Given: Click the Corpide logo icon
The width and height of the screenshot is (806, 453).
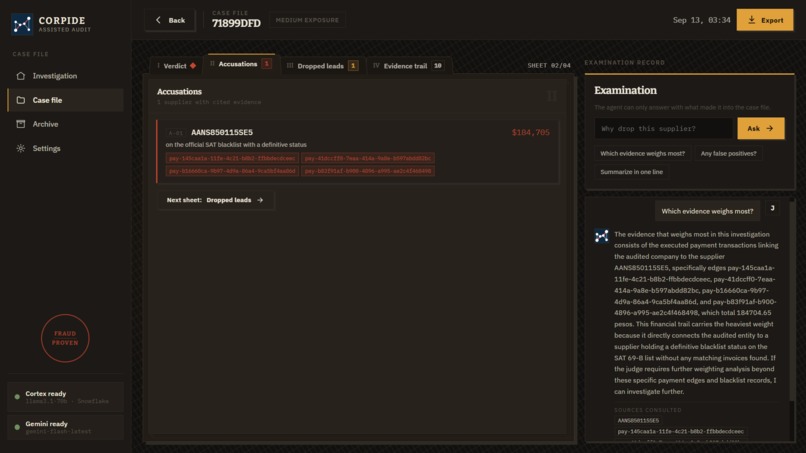Looking at the screenshot, I should pyautogui.click(x=22, y=24).
